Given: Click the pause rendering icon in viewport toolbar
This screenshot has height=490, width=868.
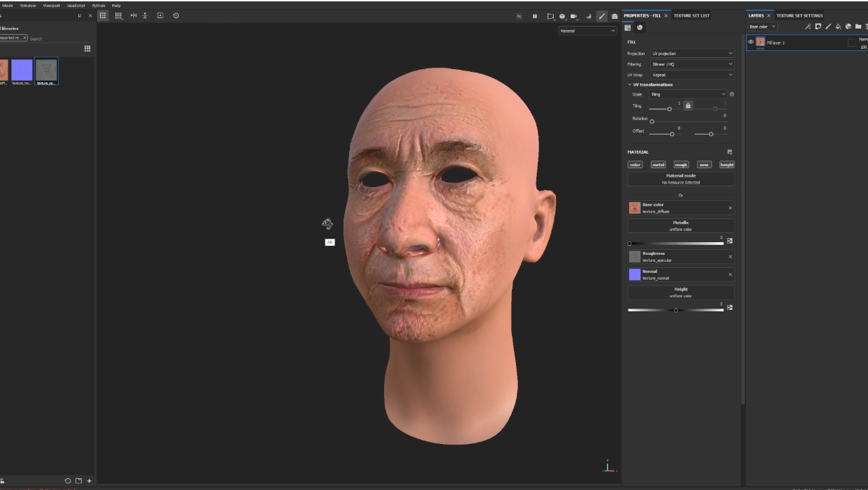Looking at the screenshot, I should [x=535, y=16].
